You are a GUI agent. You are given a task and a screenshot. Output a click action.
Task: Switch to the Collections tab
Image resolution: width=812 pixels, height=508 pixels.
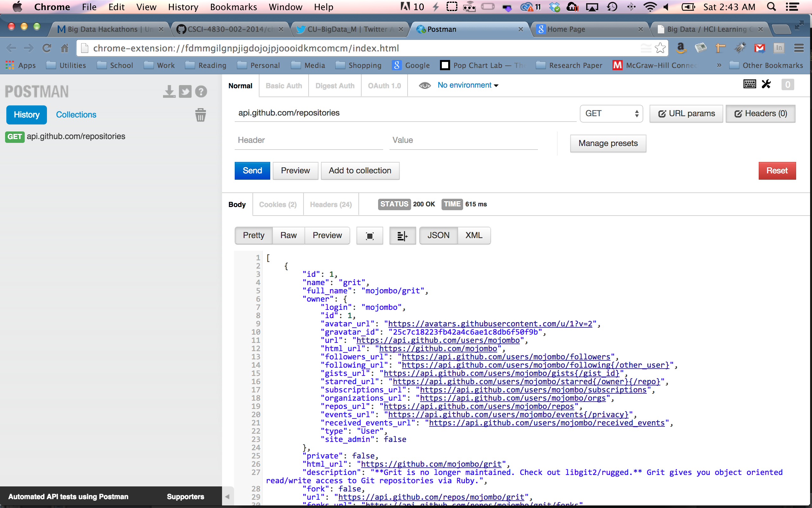76,115
